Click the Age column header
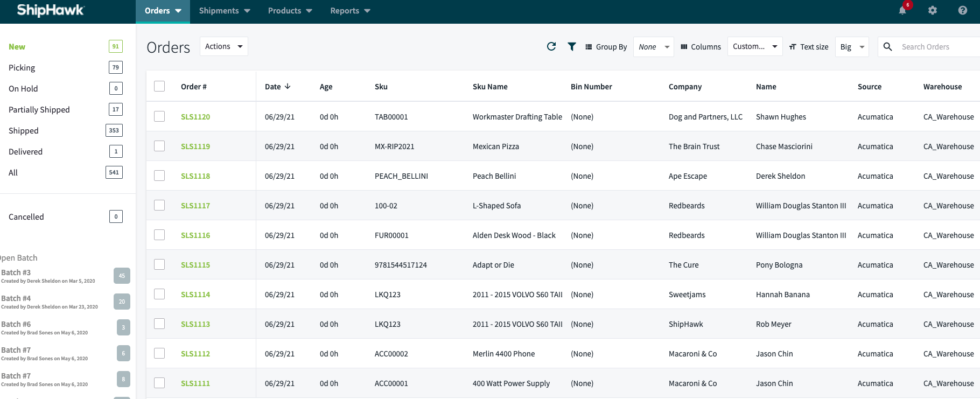This screenshot has width=980, height=399. tap(326, 87)
